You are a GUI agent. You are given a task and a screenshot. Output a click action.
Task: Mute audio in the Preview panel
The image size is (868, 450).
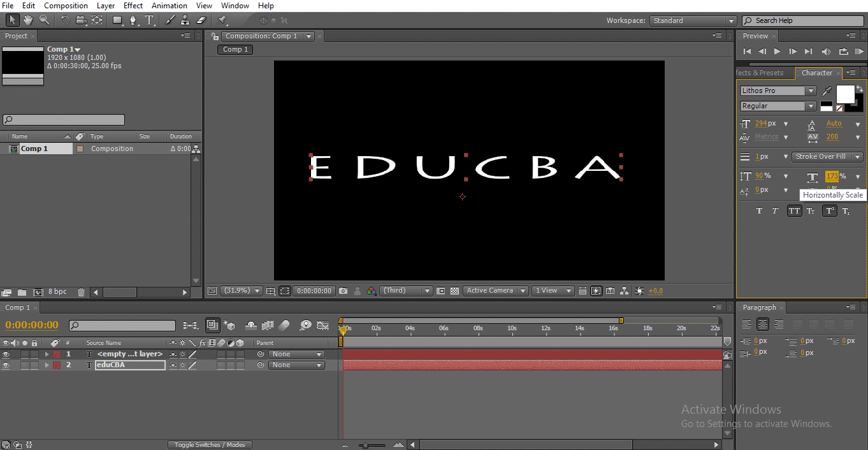pos(827,52)
